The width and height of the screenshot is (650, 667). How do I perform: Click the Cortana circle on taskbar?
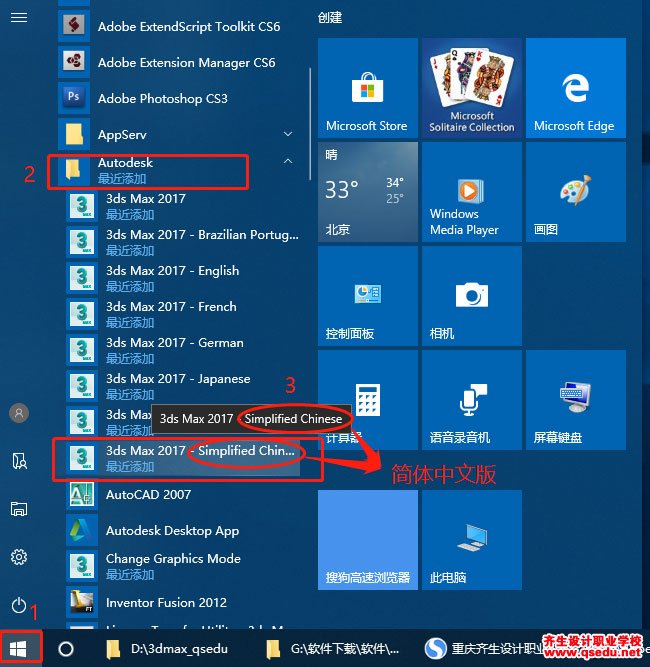[x=66, y=649]
